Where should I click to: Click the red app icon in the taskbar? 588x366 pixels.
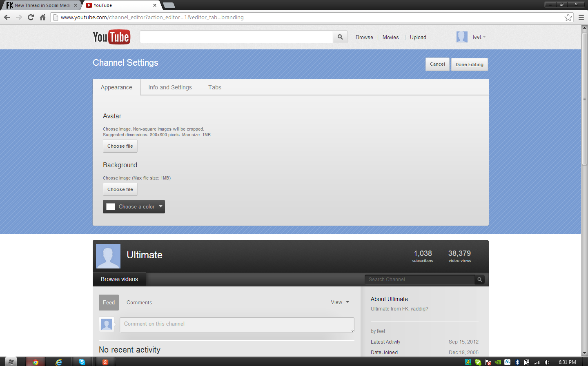pyautogui.click(x=105, y=362)
